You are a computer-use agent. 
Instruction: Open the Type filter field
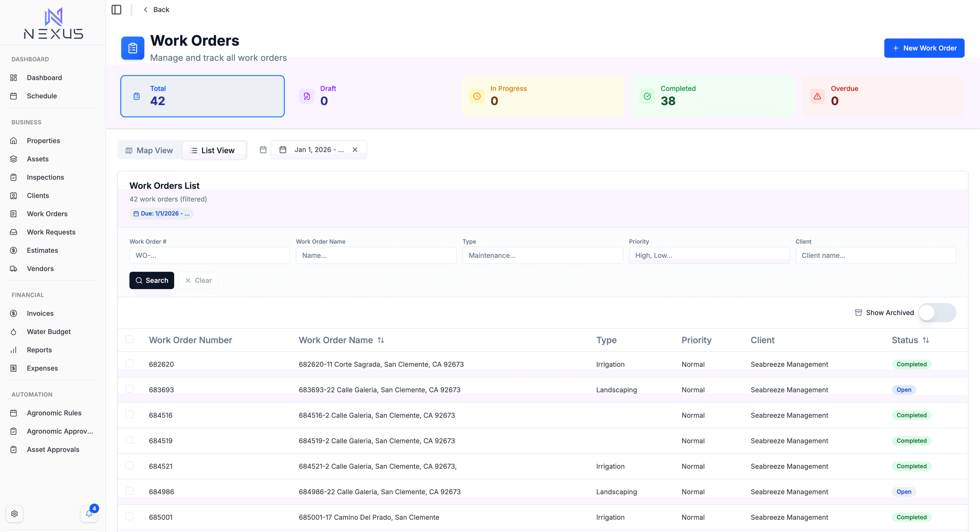[x=543, y=256]
